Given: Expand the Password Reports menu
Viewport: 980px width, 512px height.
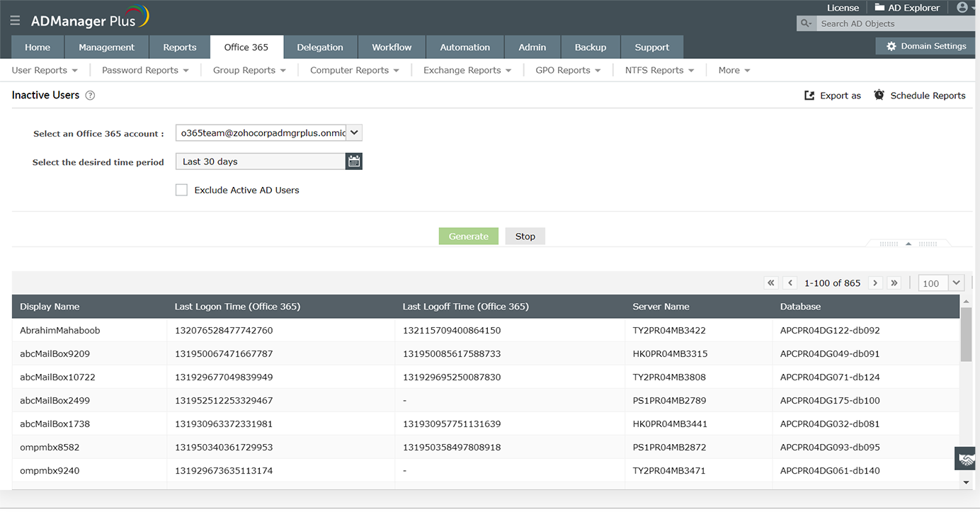Looking at the screenshot, I should (145, 70).
